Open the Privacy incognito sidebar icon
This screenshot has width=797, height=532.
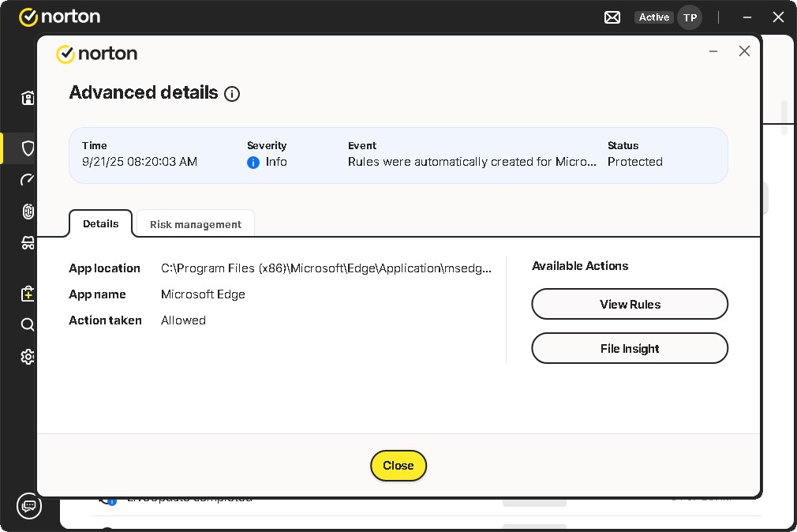pyautogui.click(x=28, y=243)
